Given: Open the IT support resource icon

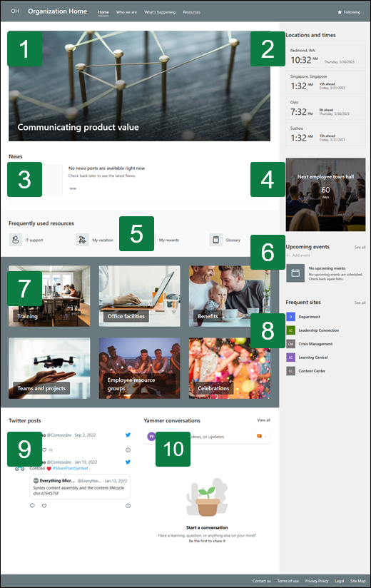Looking at the screenshot, I should click(16, 240).
